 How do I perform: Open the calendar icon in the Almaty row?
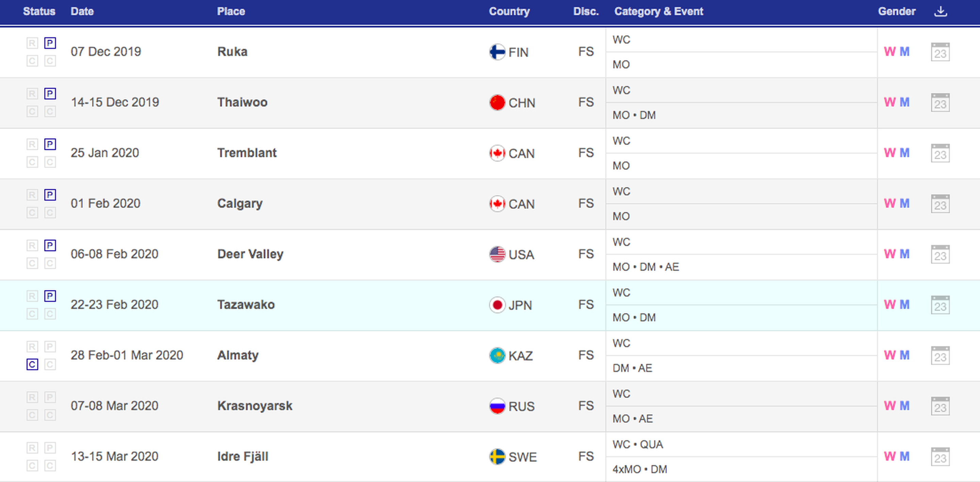pyautogui.click(x=940, y=356)
